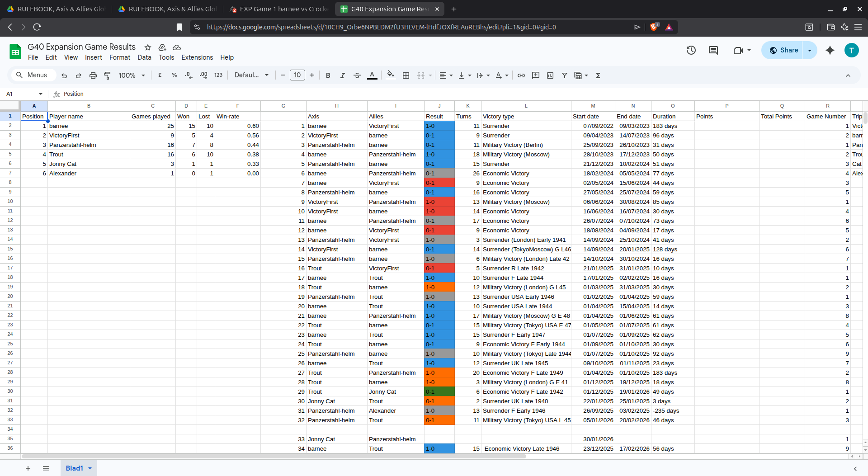Screen dimensions: 868x476
Task: Open version history
Action: click(691, 50)
